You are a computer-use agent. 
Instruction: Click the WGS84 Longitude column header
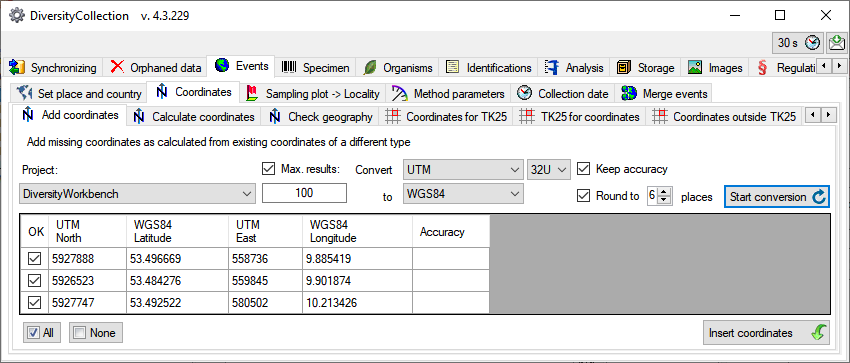coord(358,231)
